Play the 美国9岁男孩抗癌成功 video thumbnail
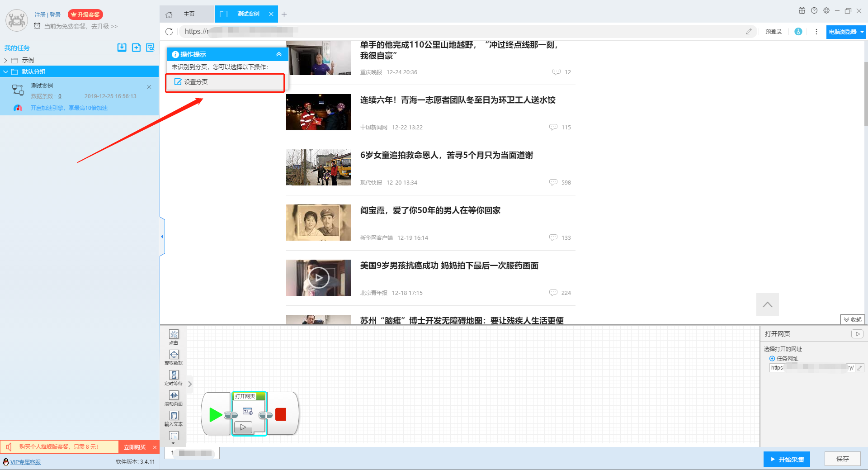The image size is (868, 470). 319,278
